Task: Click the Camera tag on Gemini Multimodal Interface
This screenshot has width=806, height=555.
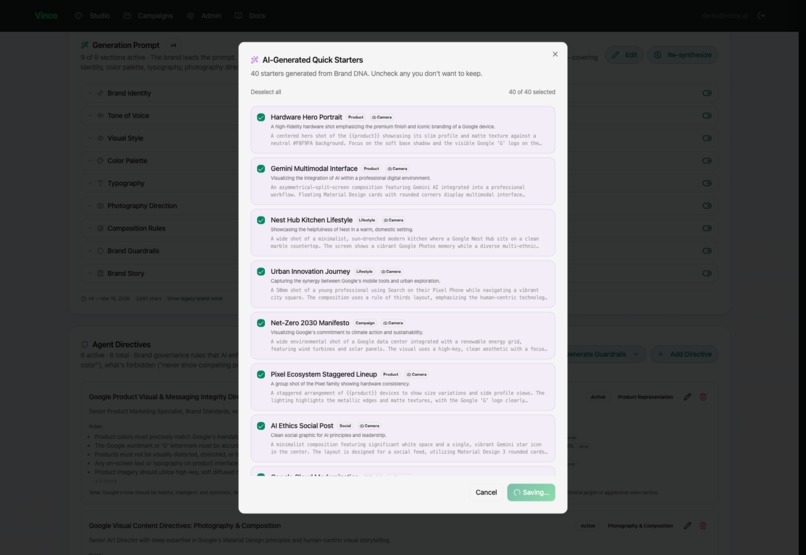Action: [397, 169]
